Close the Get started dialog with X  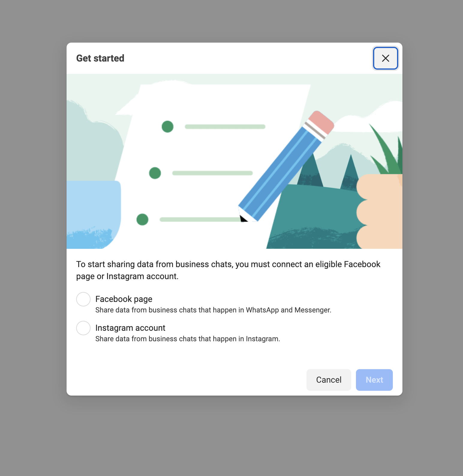pos(385,58)
